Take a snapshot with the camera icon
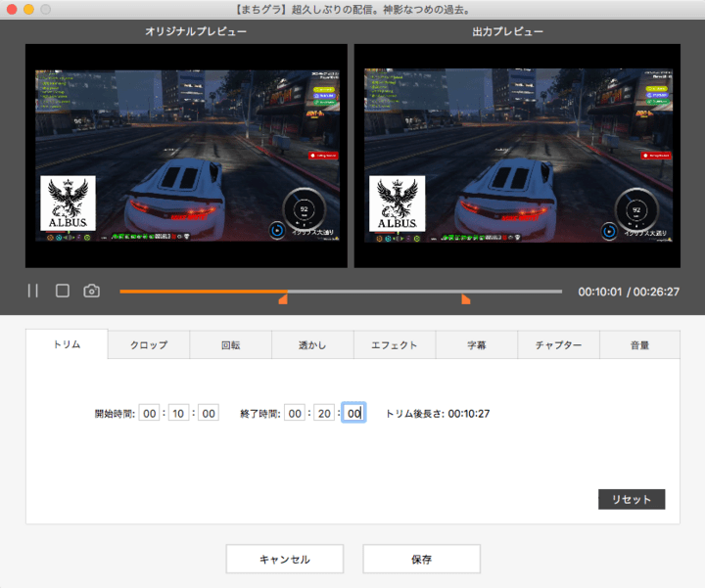 click(92, 291)
